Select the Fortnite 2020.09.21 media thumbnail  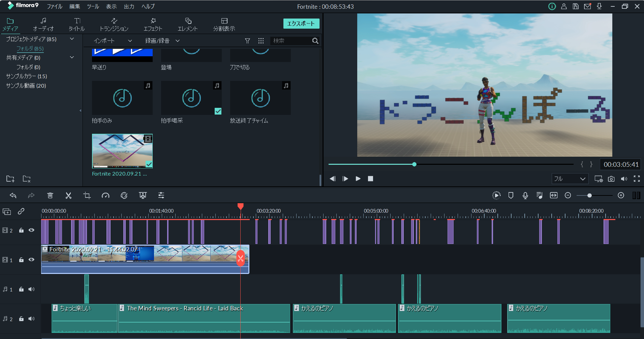(x=122, y=151)
